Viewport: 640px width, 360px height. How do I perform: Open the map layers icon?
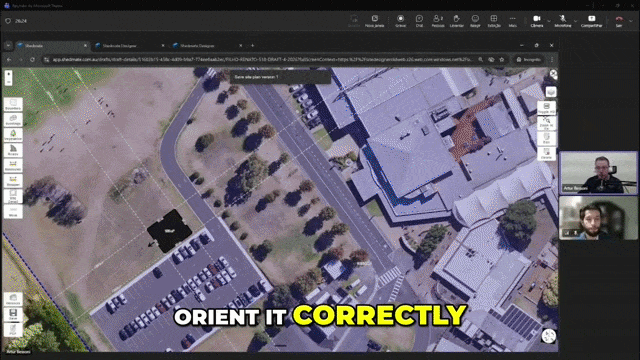551,92
